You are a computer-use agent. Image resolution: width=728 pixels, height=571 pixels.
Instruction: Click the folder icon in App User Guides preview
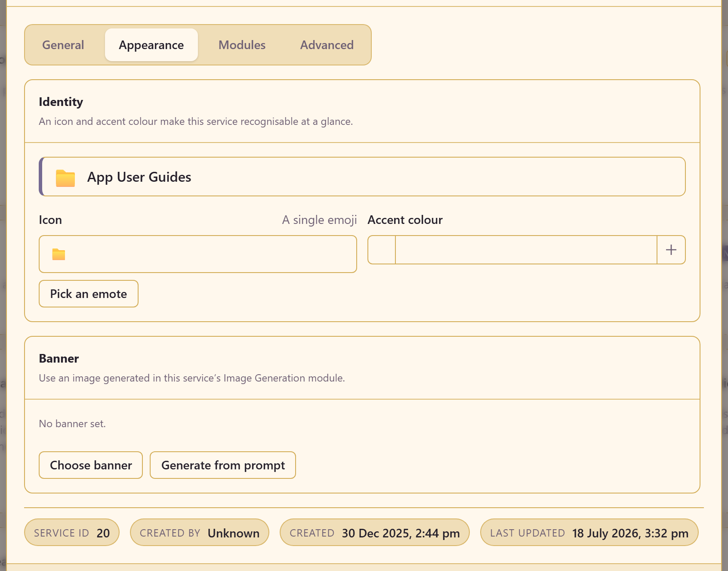(65, 178)
